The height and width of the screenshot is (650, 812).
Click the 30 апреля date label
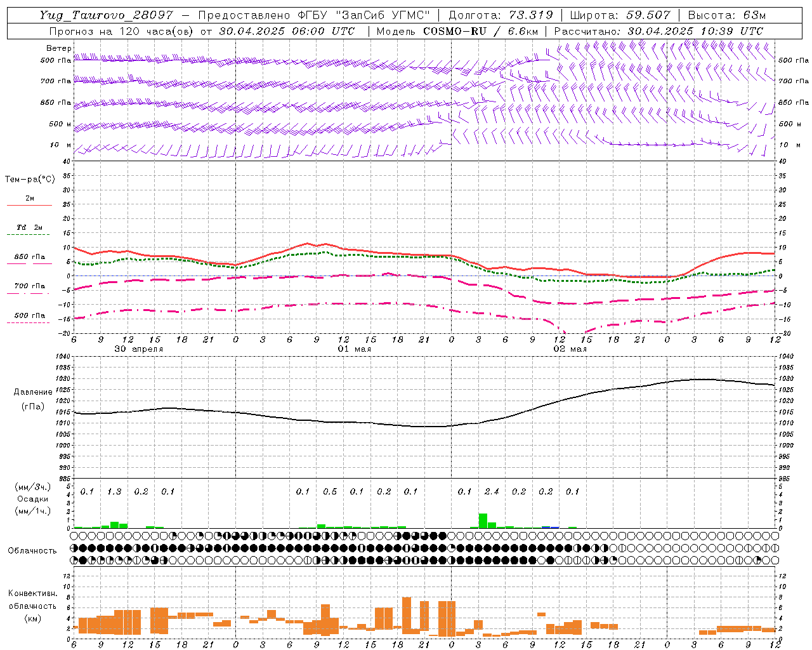coord(138,349)
